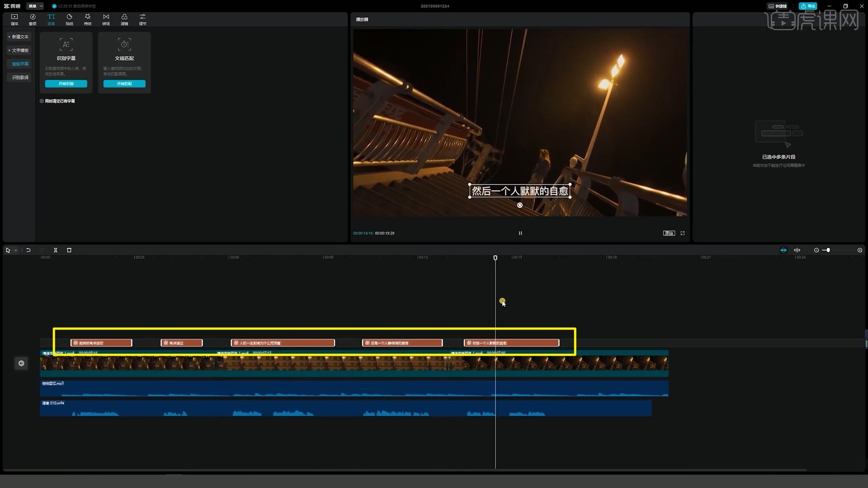The width and height of the screenshot is (868, 488).
Task: Click the 导出 export button
Action: [x=808, y=6]
